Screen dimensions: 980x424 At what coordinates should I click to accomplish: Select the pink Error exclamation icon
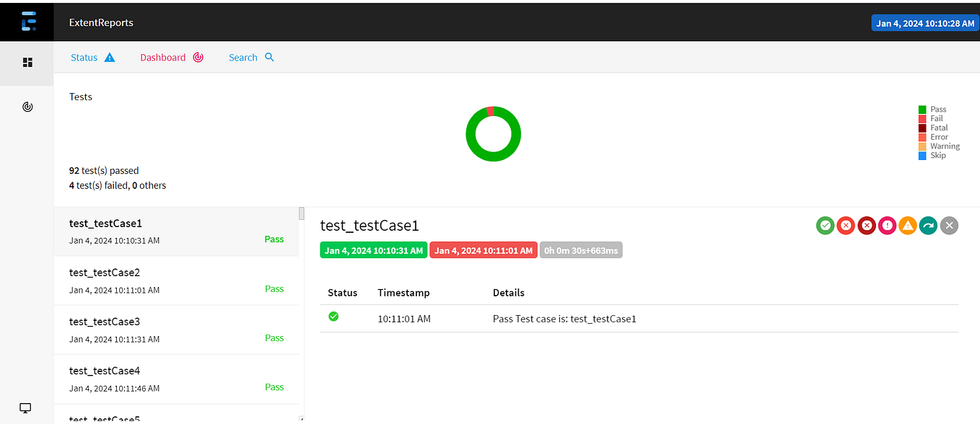tap(887, 225)
